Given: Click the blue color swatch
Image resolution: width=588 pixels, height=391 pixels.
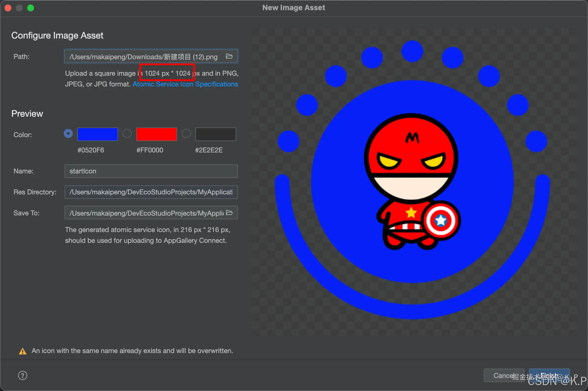Looking at the screenshot, I should point(98,134).
